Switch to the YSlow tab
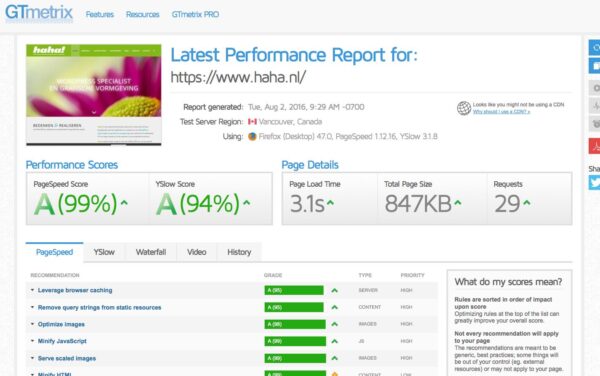 pyautogui.click(x=104, y=252)
